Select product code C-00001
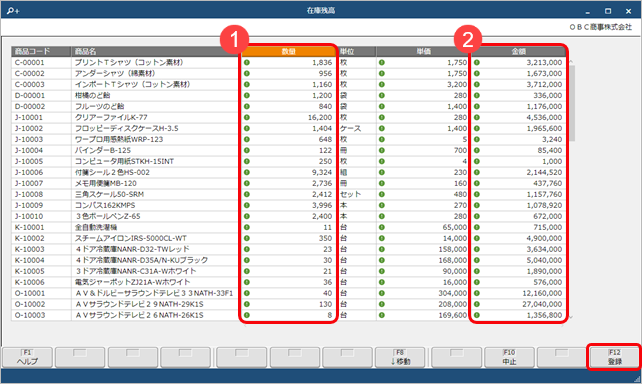Screen dimensions: 642x384 click(x=29, y=63)
